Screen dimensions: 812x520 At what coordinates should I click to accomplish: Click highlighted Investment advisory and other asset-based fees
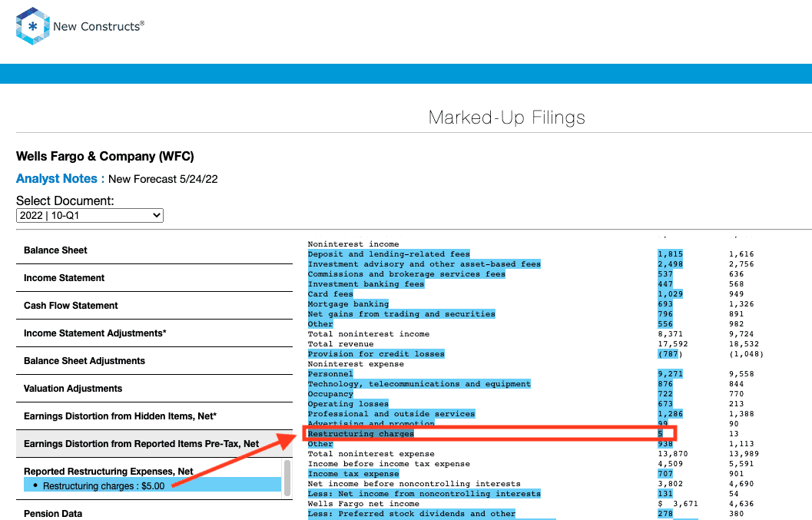[424, 264]
